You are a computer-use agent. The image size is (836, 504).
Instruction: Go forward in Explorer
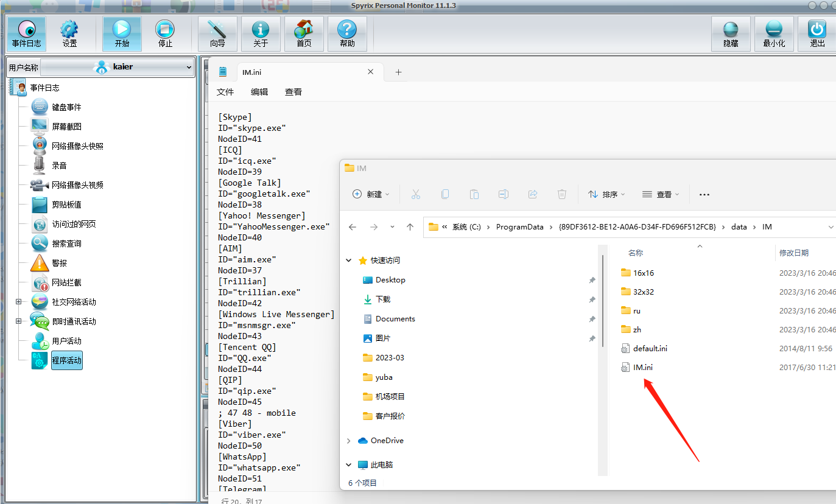click(373, 227)
